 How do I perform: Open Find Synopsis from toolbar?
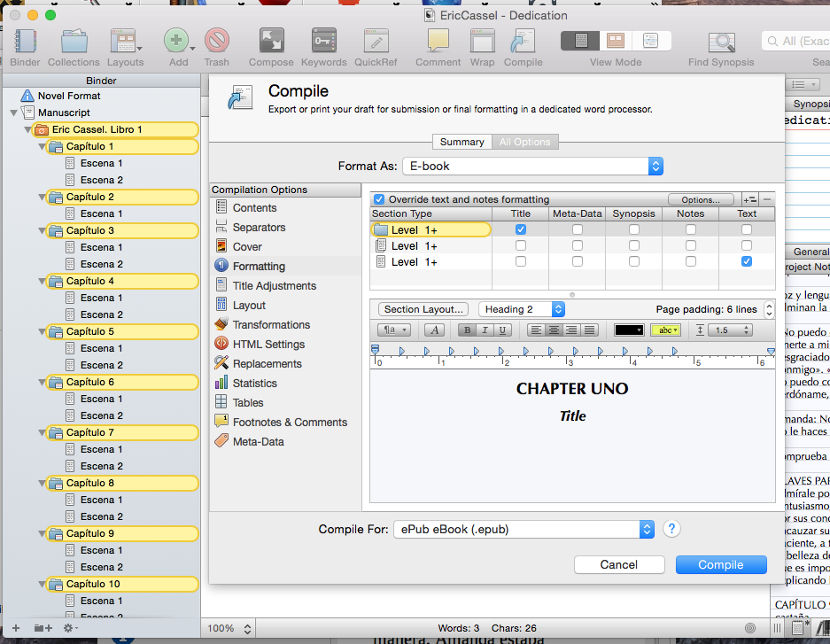(x=721, y=42)
